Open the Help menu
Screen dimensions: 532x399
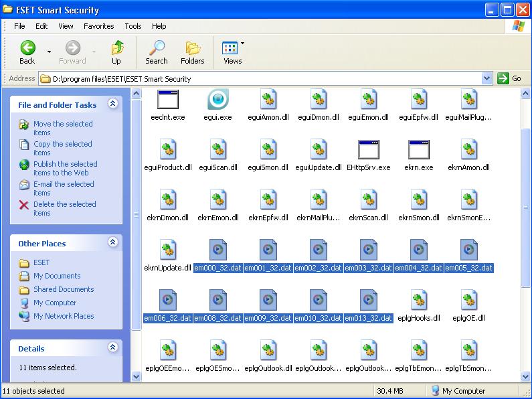pyautogui.click(x=159, y=26)
